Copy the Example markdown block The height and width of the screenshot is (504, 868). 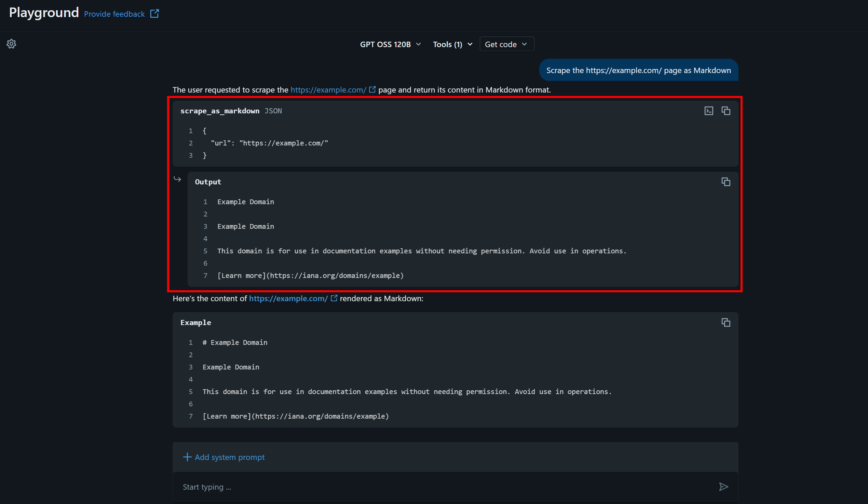[726, 323]
